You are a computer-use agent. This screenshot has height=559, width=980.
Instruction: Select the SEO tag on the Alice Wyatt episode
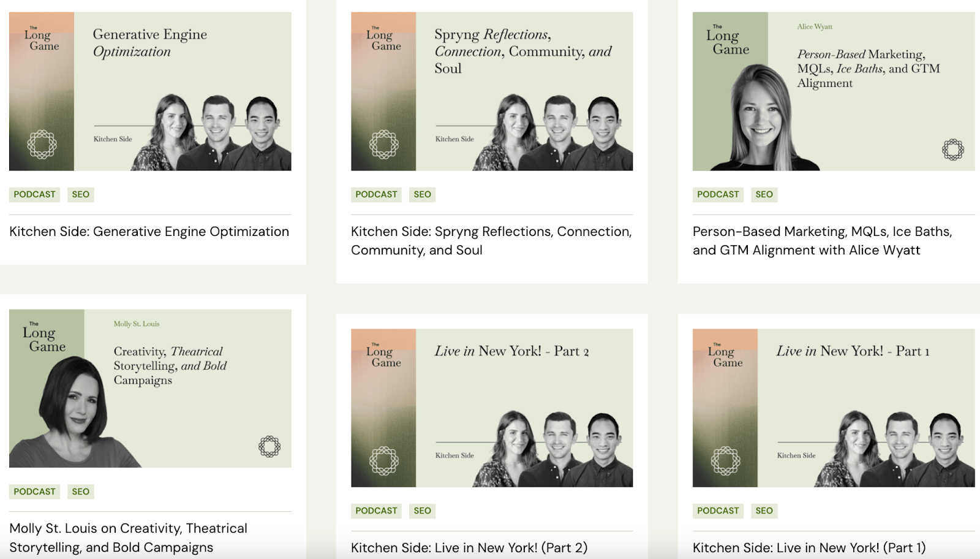tap(764, 194)
